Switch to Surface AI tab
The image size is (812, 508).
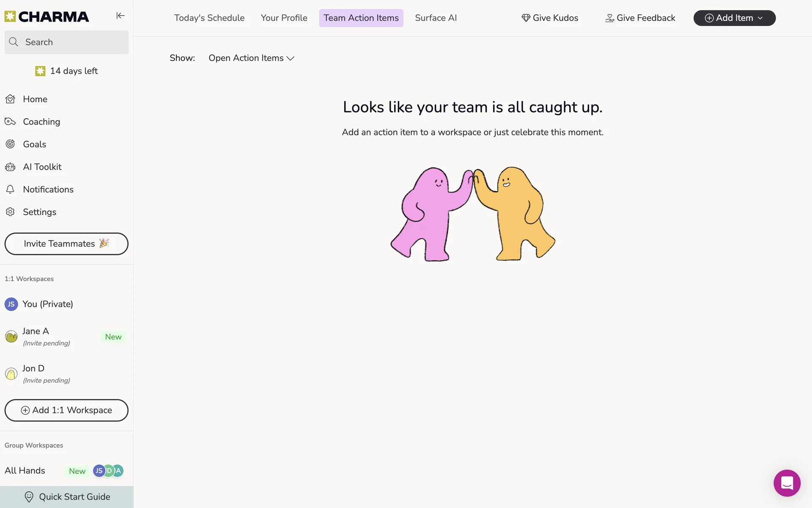pos(436,18)
